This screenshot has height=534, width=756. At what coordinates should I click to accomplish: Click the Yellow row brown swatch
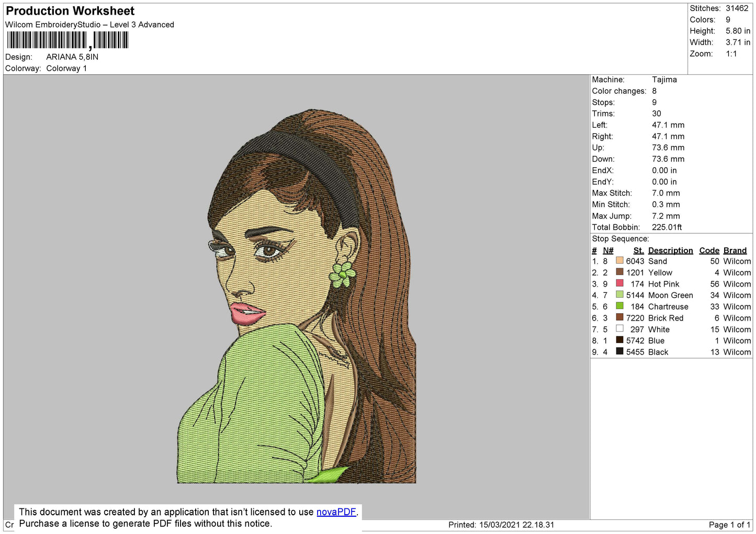(x=620, y=272)
